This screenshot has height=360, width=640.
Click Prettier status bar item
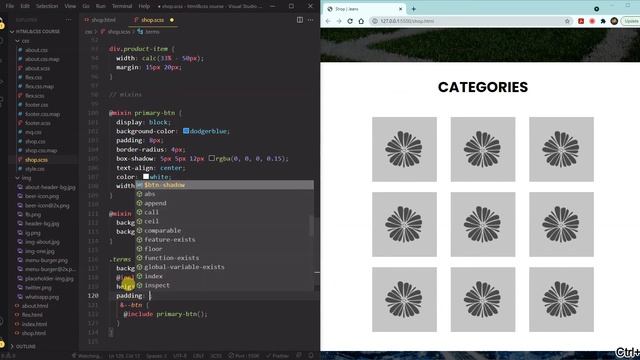click(278, 356)
